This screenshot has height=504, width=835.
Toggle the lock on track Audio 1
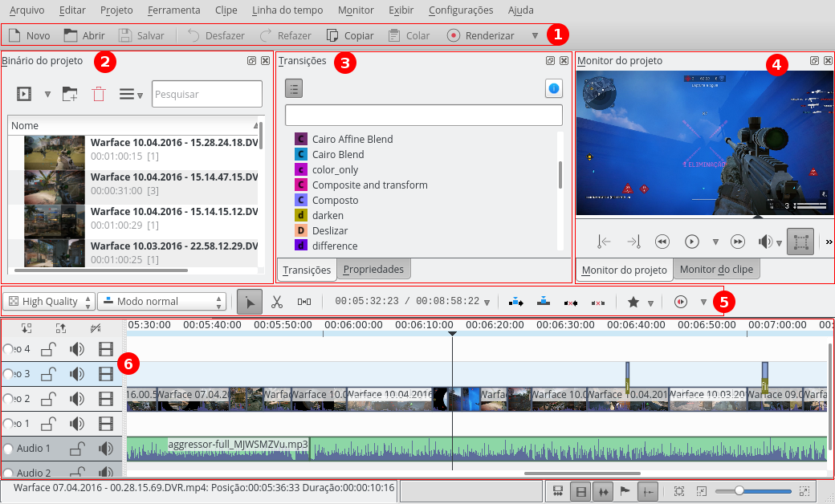[x=76, y=448]
